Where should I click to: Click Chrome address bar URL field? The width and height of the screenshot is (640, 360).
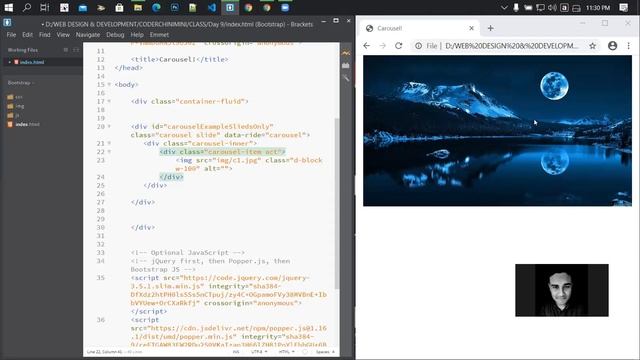pos(511,46)
